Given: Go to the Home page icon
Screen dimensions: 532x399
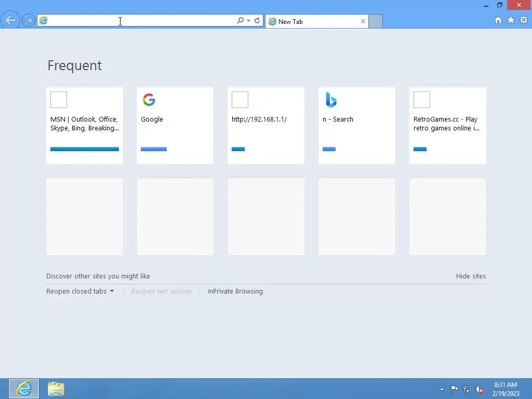Looking at the screenshot, I should point(498,20).
